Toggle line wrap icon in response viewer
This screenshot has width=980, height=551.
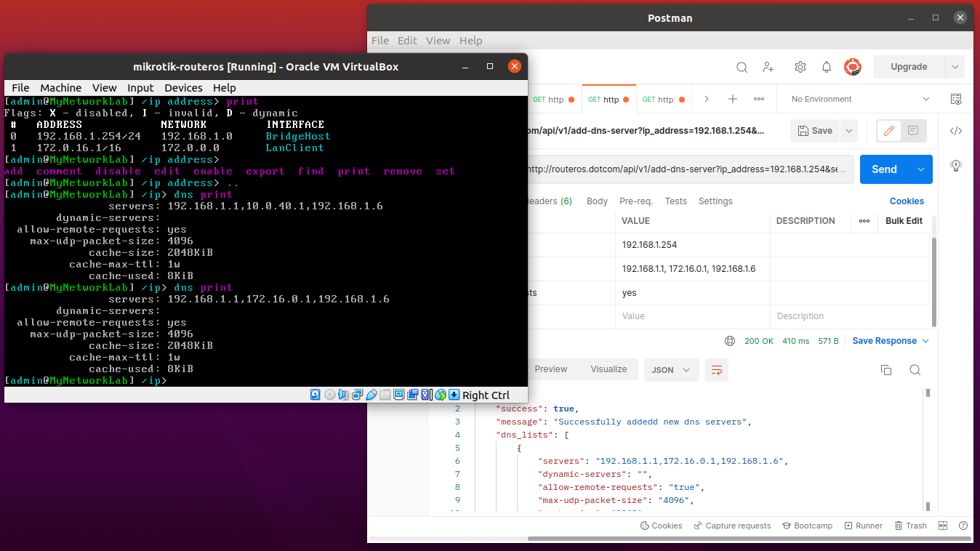coord(717,370)
